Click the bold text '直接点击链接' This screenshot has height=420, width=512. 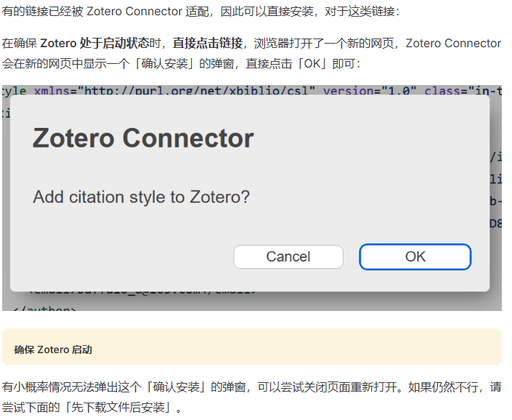click(208, 43)
